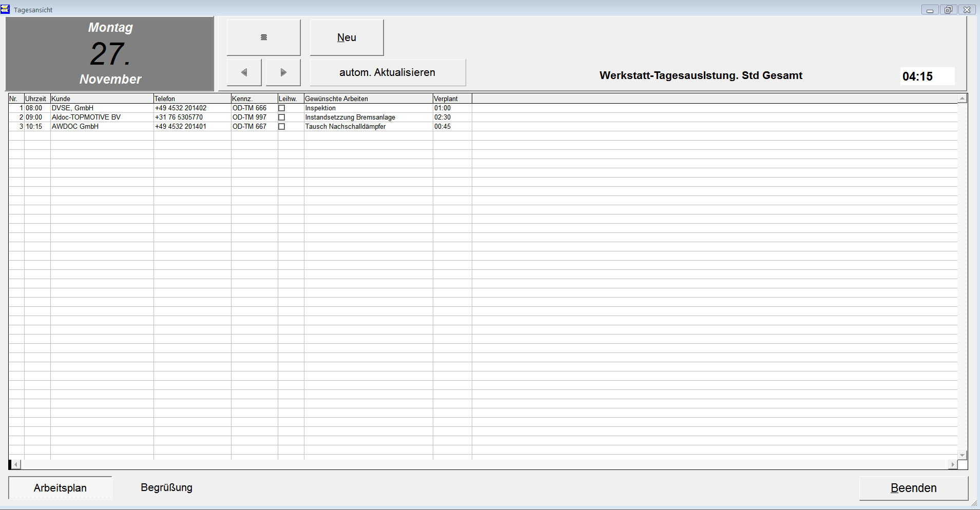Image resolution: width=980 pixels, height=510 pixels.
Task: Go to next day with right arrow
Action: tap(283, 72)
